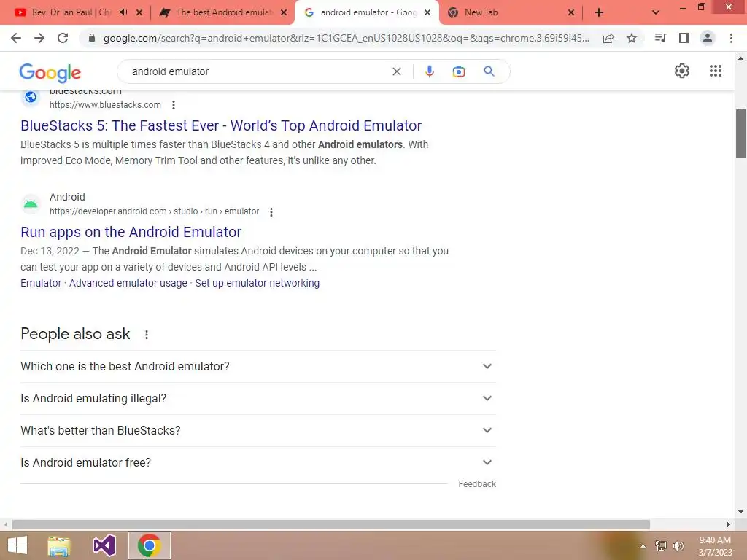Viewport: 747px width, 560px height.
Task: View site information lock icon
Action: pyautogui.click(x=92, y=38)
